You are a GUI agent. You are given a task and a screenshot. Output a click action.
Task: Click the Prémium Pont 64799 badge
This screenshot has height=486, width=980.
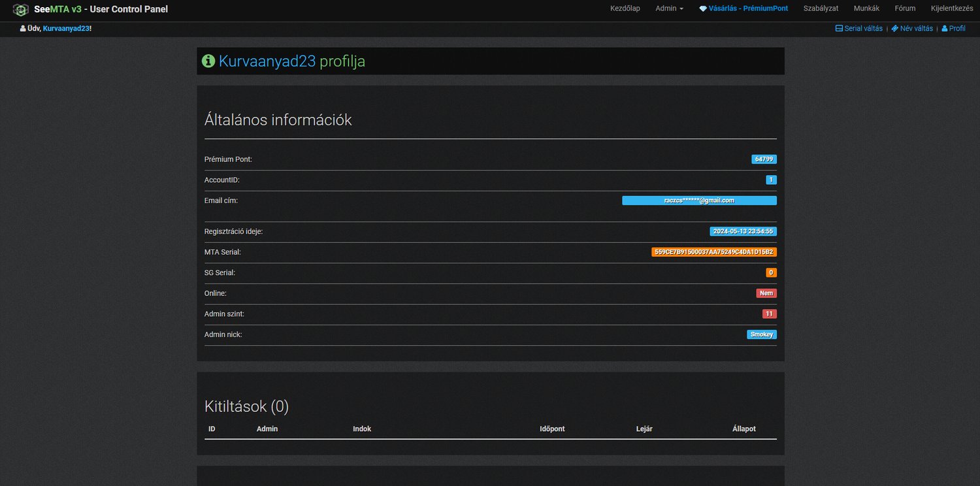(x=764, y=159)
